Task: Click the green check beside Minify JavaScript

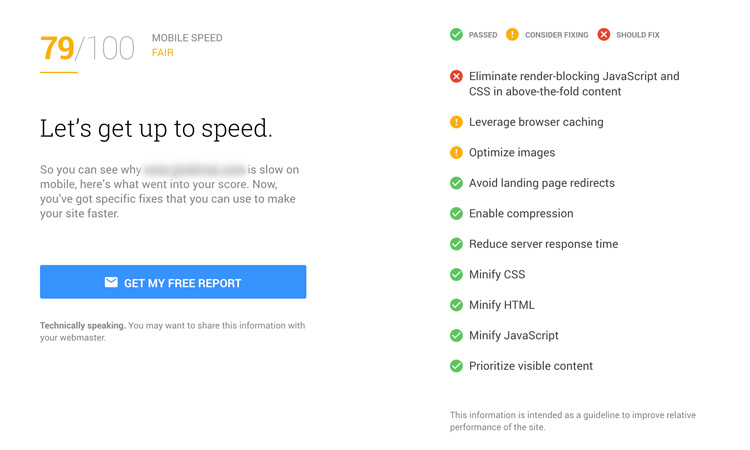Action: 456,336
